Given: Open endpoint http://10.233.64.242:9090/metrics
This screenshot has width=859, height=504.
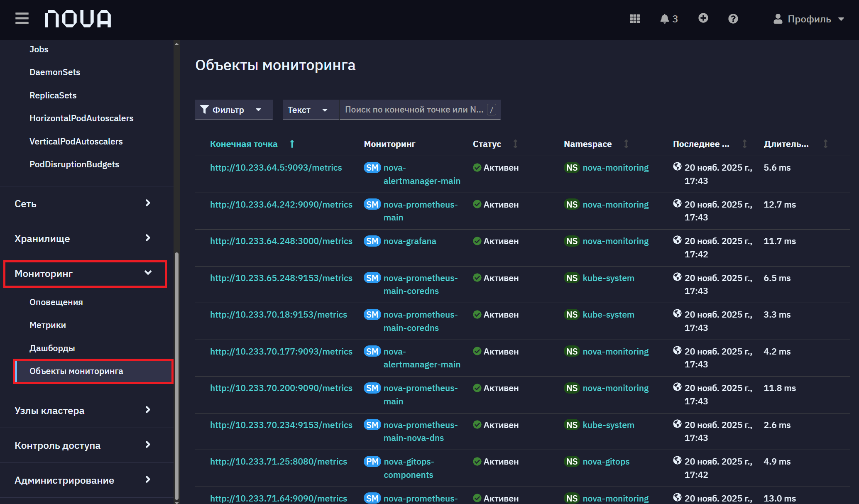Looking at the screenshot, I should [281, 204].
